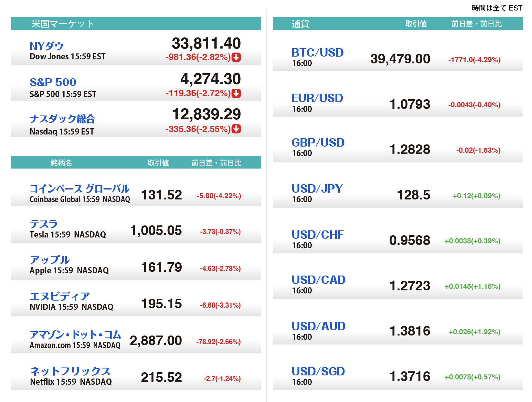Open the S&P 500 index link

point(53,82)
